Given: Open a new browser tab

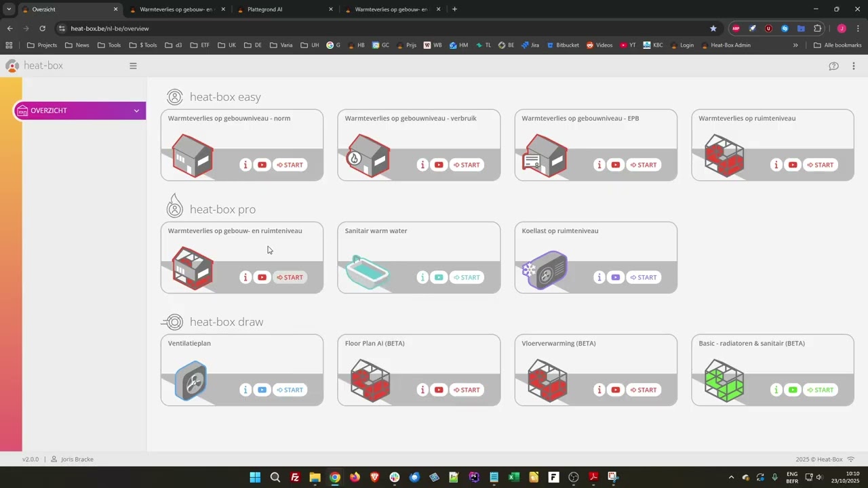Looking at the screenshot, I should pos(454,9).
